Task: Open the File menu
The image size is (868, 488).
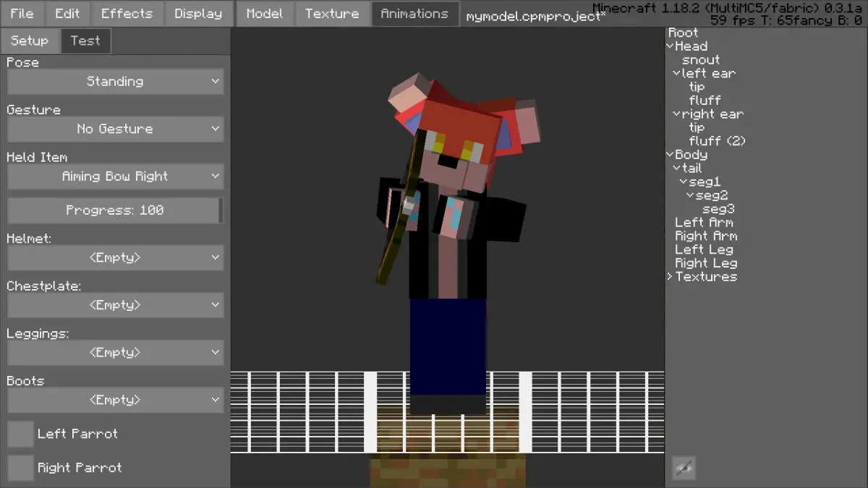Action: point(22,14)
